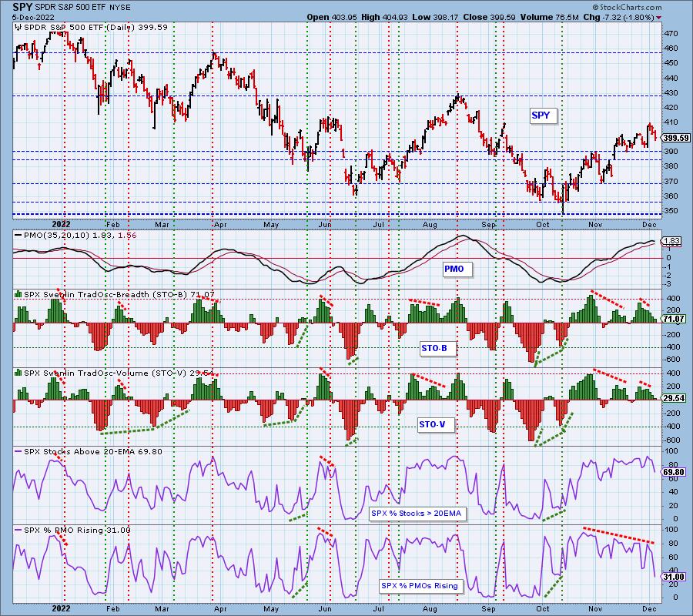Select the 'SPX % PMO Rising 31.00' legend text
The height and width of the screenshot is (616, 693).
click(x=77, y=531)
